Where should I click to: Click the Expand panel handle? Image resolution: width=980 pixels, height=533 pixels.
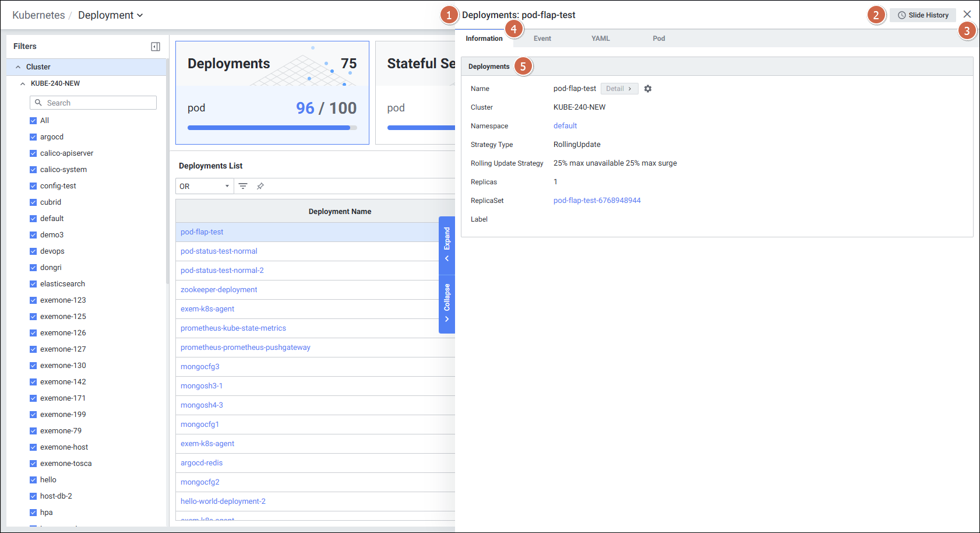click(x=447, y=244)
